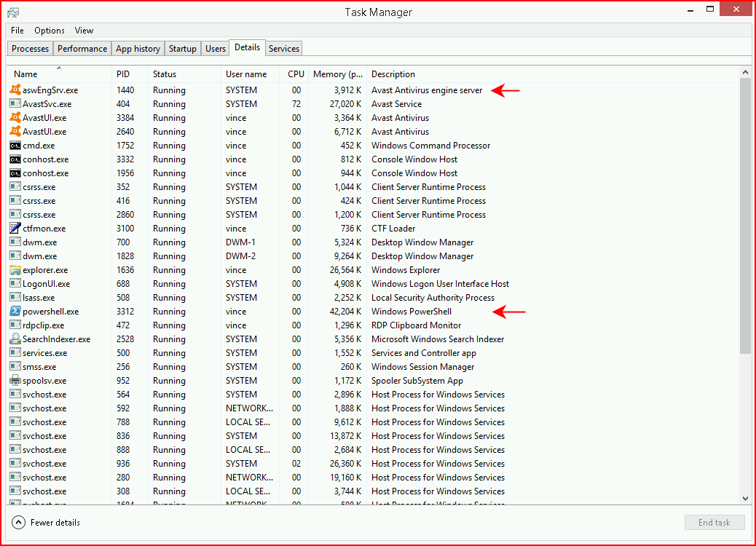
Task: Click the scrollbar down arrow
Action: click(x=745, y=499)
